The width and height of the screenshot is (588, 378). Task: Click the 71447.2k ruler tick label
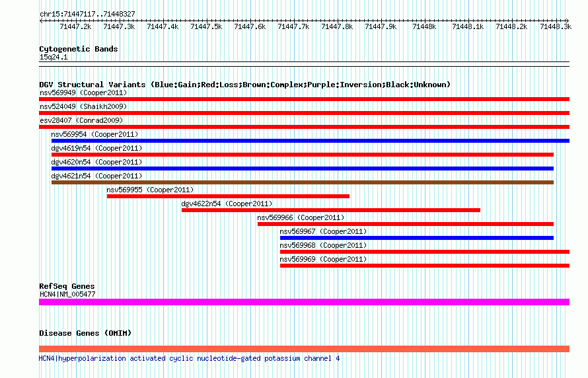[x=75, y=26]
